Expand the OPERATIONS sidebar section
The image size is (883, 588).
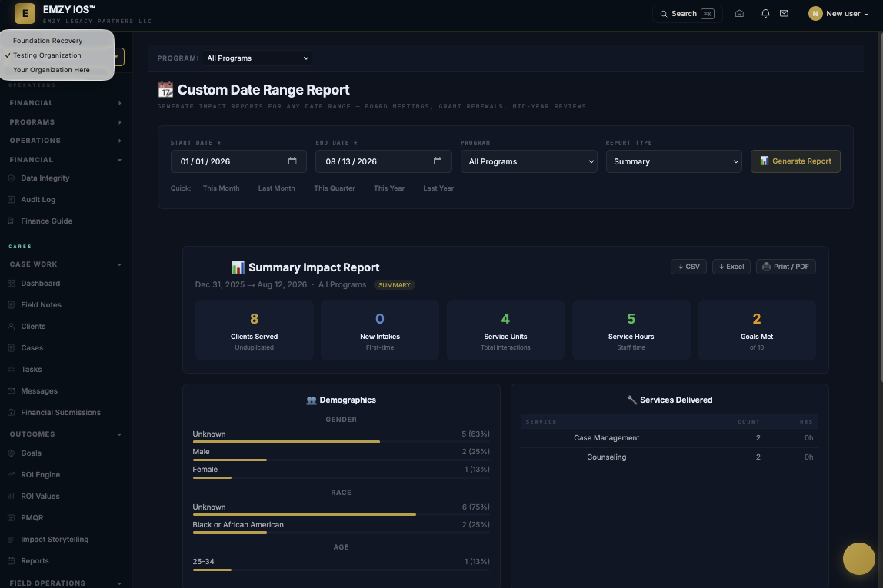pyautogui.click(x=65, y=141)
